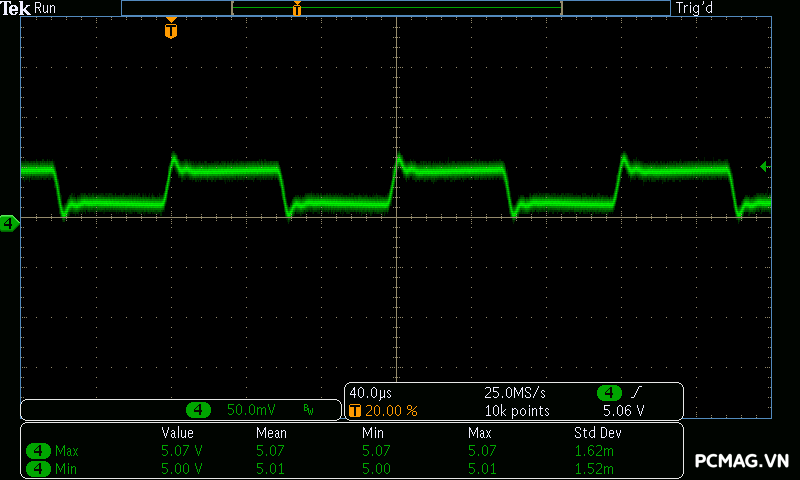The width and height of the screenshot is (800, 480).
Task: Click the 50.0mV vertical scale readout
Action: coord(249,410)
